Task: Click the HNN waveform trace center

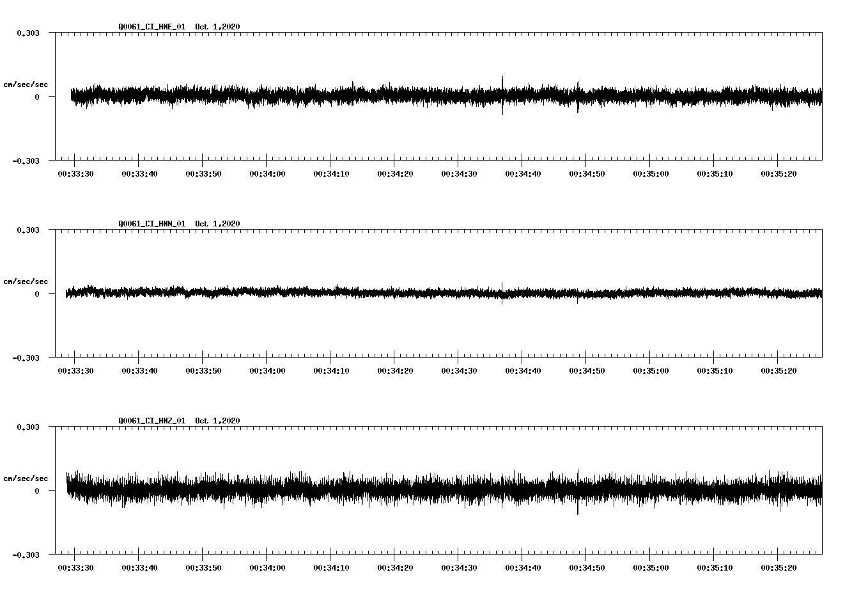Action: click(441, 294)
